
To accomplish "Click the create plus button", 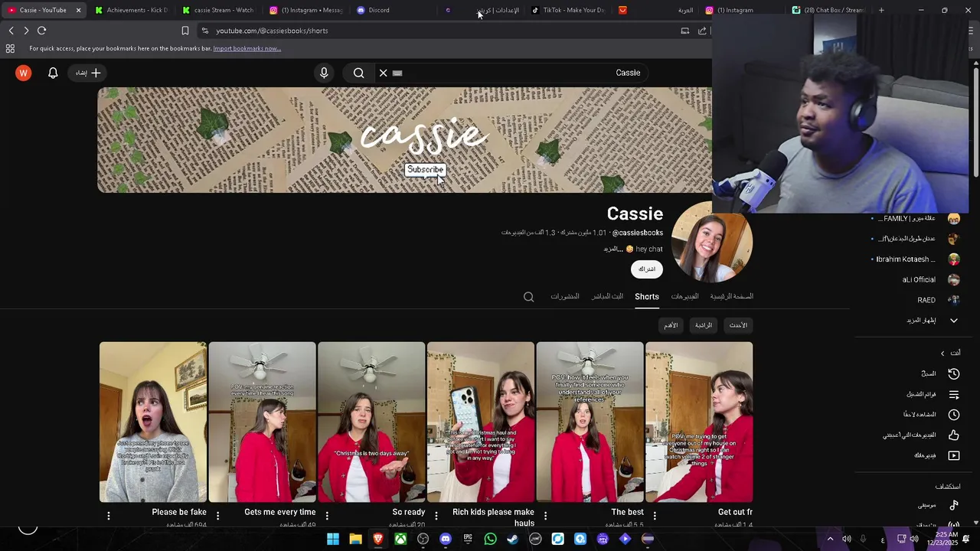I will [88, 73].
